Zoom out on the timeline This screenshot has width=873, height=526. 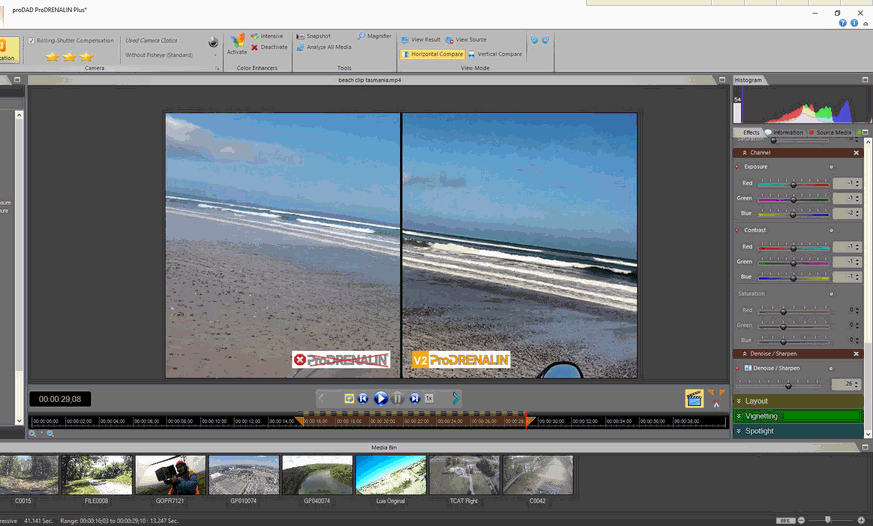pos(50,434)
